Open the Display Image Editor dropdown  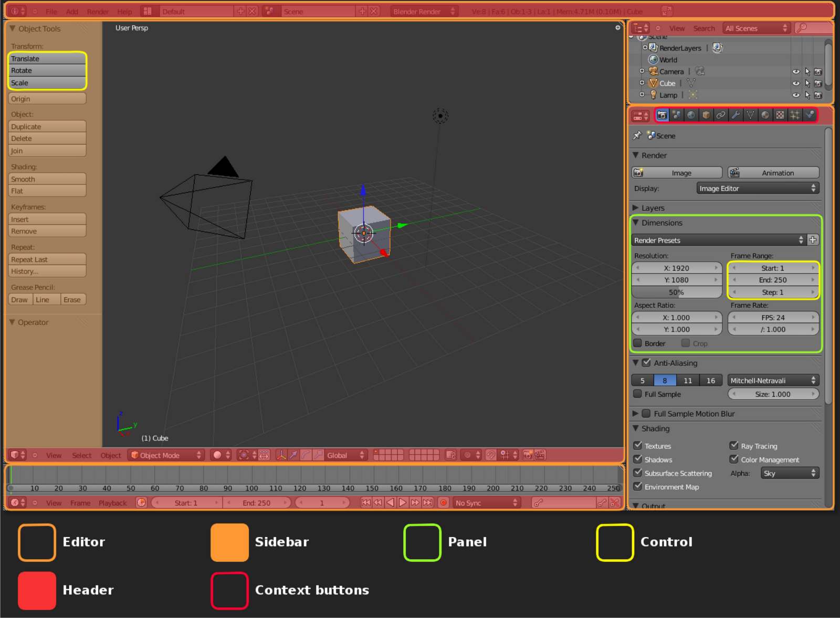tap(758, 188)
